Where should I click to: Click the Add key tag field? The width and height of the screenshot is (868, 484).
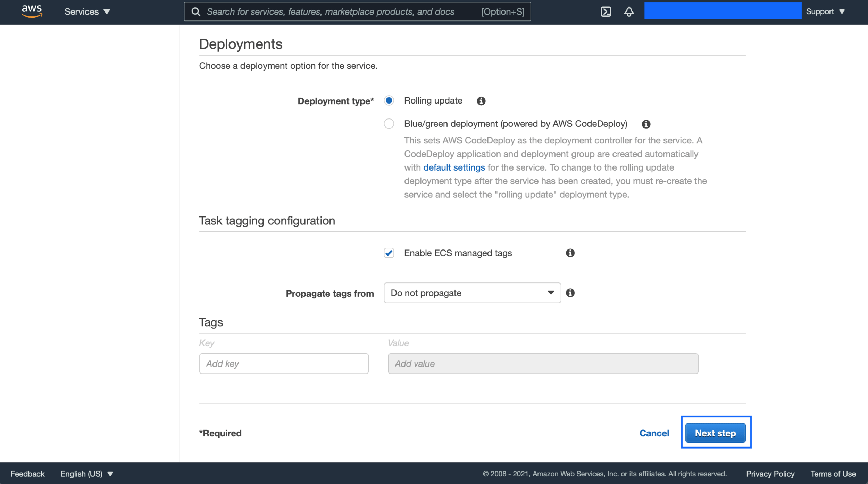coord(284,364)
